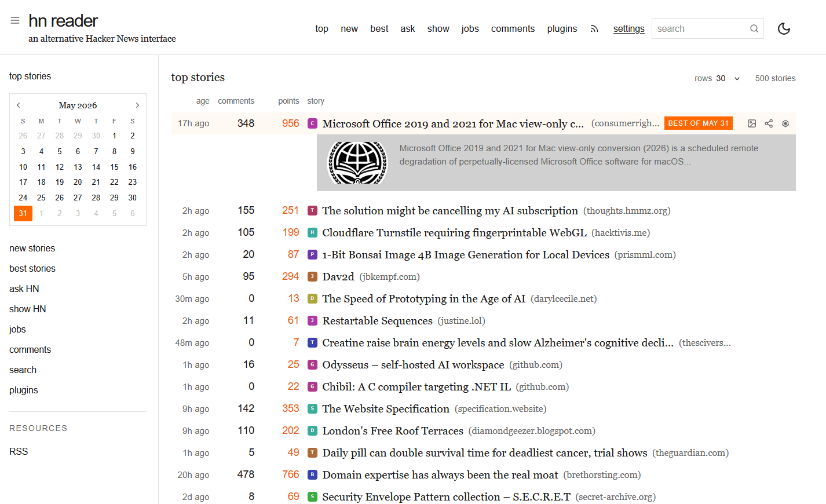826x504 pixels.
Task: Open show HN in the left sidebar
Action: point(28,309)
